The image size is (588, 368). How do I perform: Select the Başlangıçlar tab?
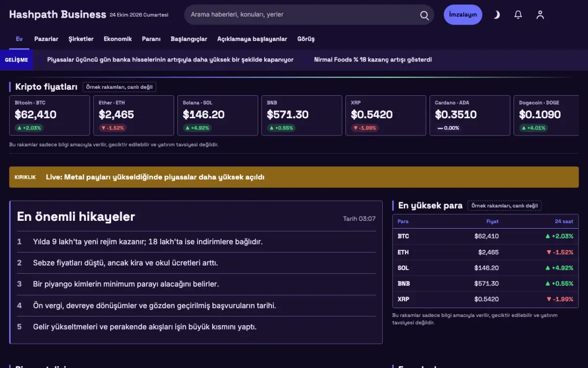click(189, 39)
